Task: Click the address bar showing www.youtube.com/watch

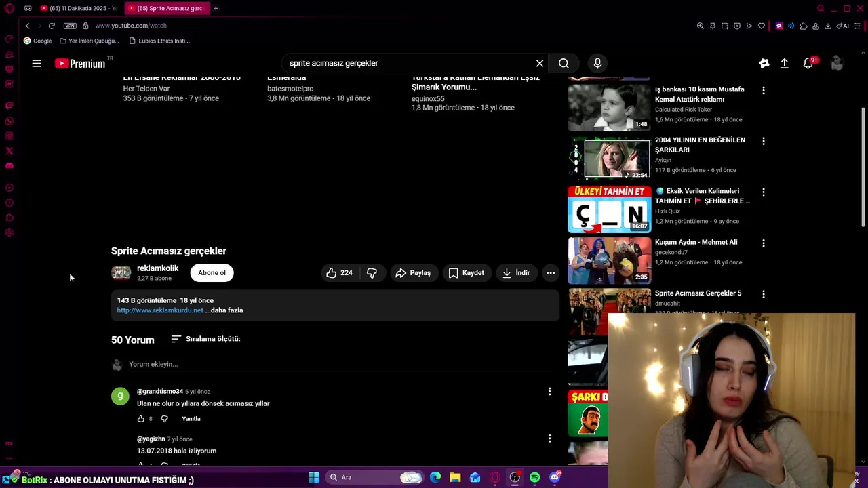Action: [x=130, y=26]
